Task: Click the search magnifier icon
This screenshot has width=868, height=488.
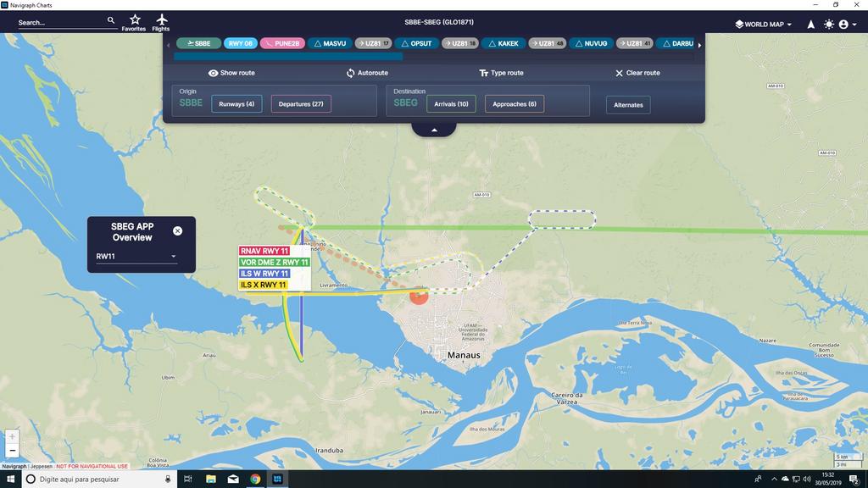Action: (111, 20)
